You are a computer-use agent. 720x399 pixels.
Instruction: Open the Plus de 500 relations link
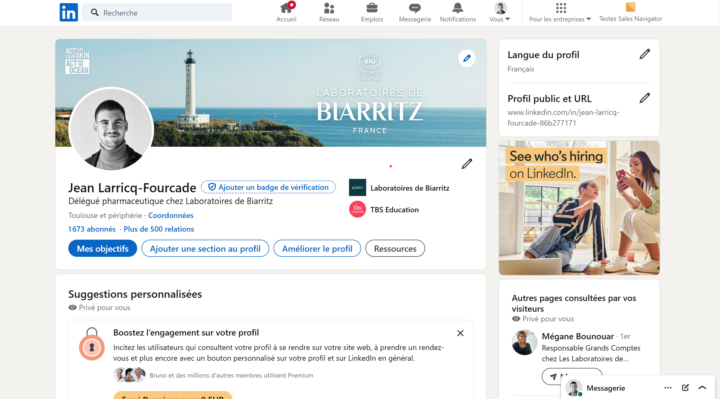point(158,229)
